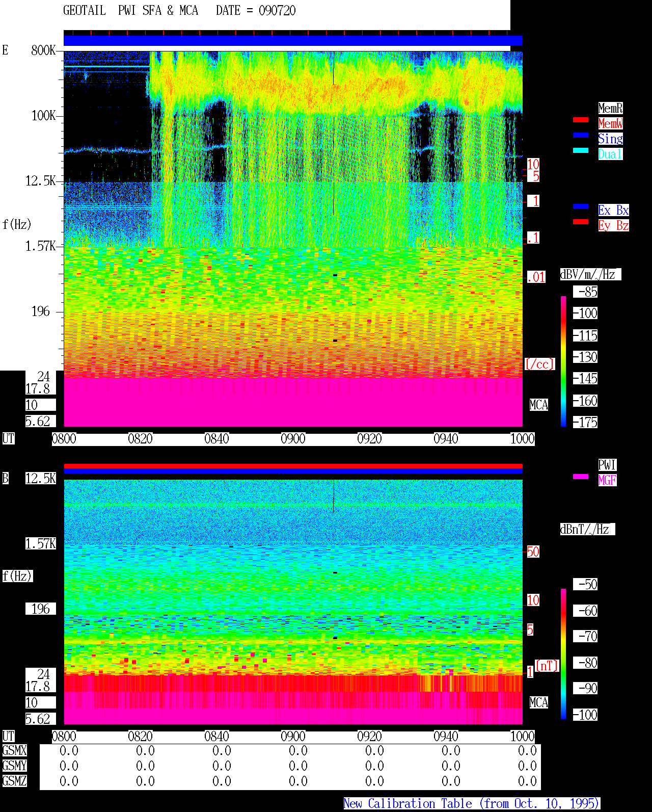Click the 800K frequency label on E panel
The height and width of the screenshot is (812, 652).
(x=43, y=50)
